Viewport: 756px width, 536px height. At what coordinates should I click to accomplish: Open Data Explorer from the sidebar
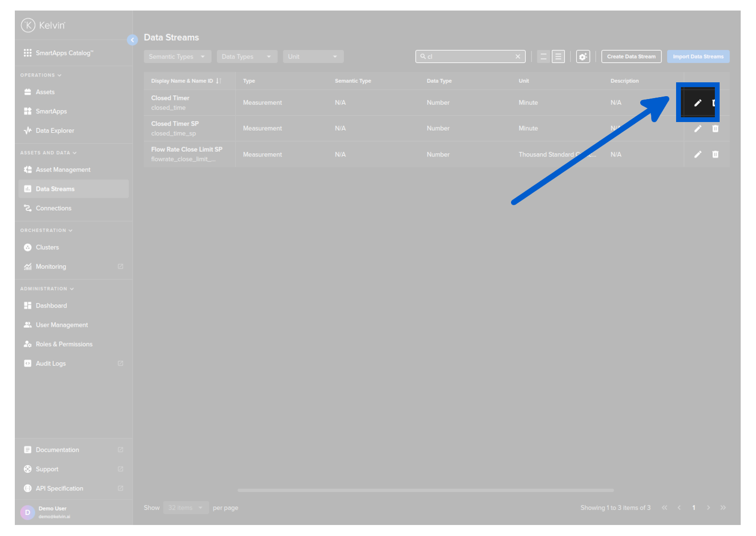click(x=55, y=131)
